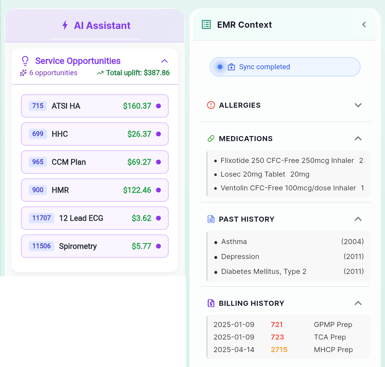
Task: Click billing code 721
Action: pyautogui.click(x=277, y=325)
